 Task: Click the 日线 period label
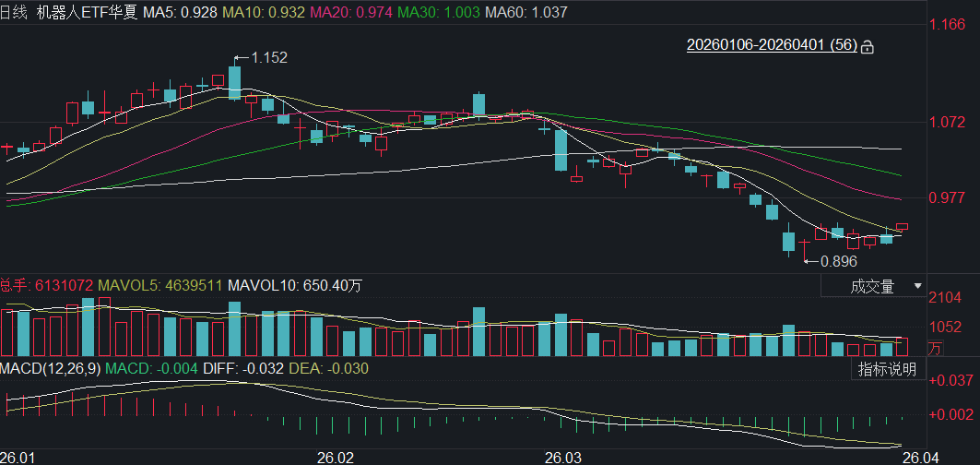(13, 13)
